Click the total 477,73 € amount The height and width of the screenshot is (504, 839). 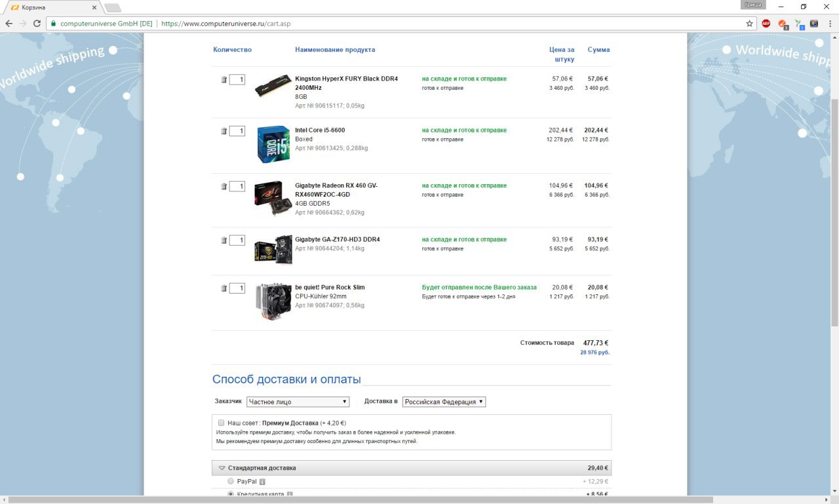click(x=596, y=343)
